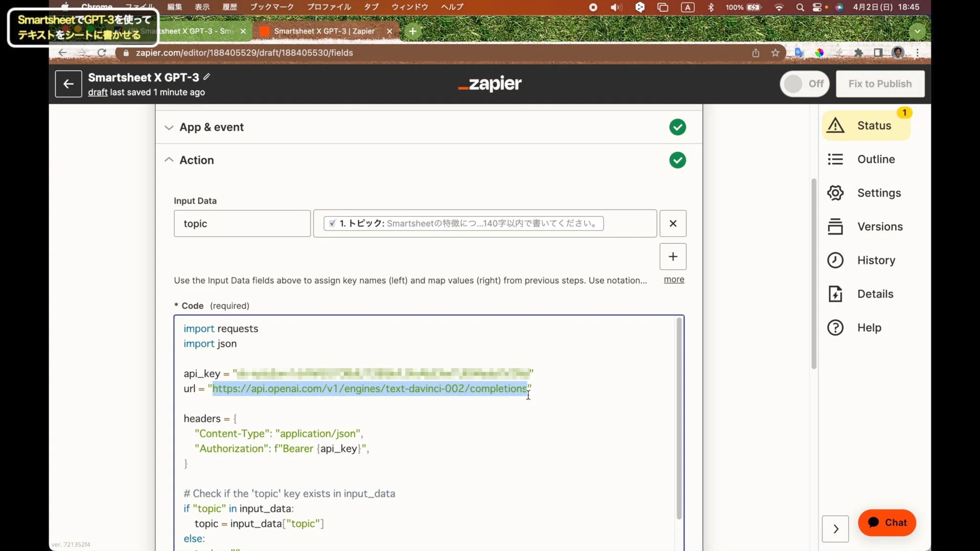Image resolution: width=980 pixels, height=551 pixels.
Task: Open the Versions panel
Action: pos(880,226)
